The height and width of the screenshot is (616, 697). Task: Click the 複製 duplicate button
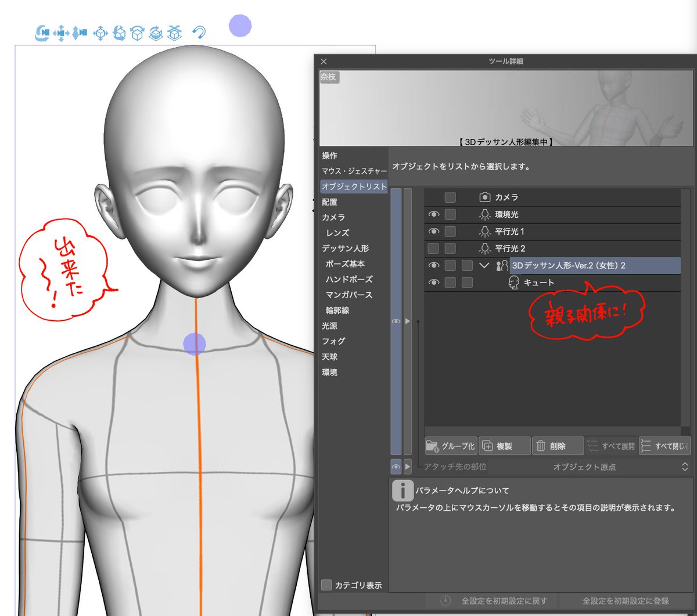point(505,446)
